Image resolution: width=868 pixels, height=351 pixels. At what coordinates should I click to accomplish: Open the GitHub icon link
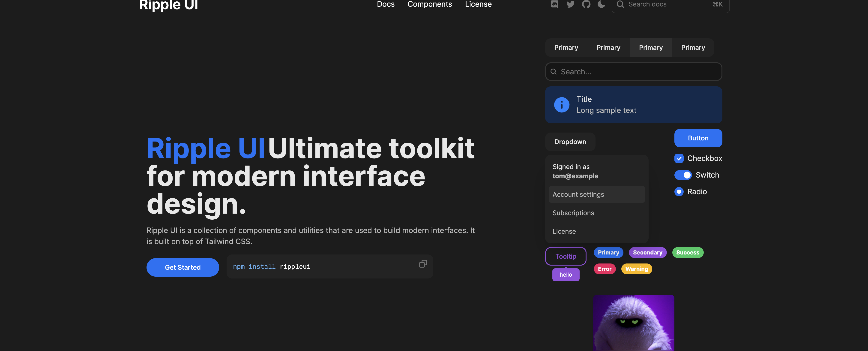(x=586, y=4)
